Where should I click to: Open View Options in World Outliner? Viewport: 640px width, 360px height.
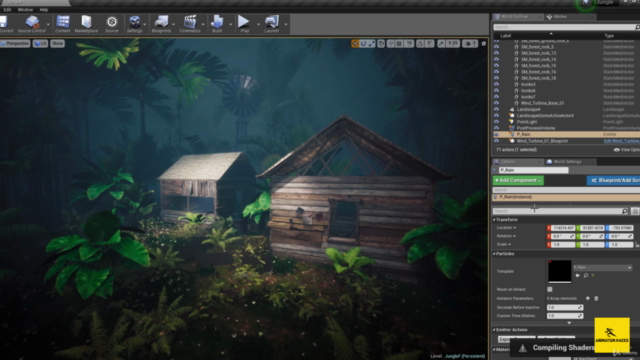(x=627, y=150)
